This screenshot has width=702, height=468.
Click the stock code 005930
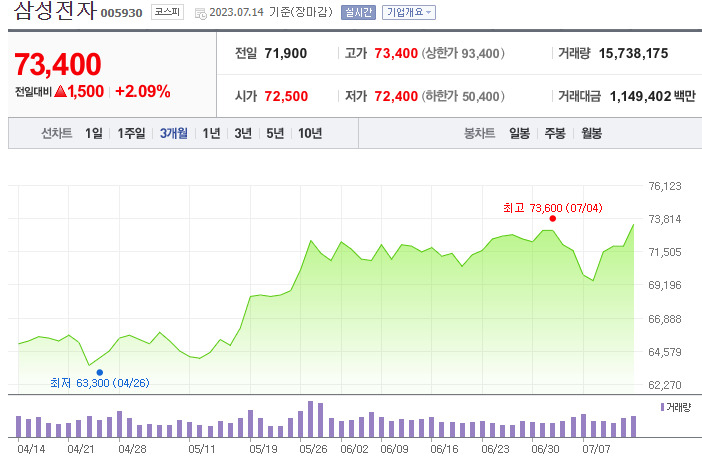pyautogui.click(x=121, y=13)
